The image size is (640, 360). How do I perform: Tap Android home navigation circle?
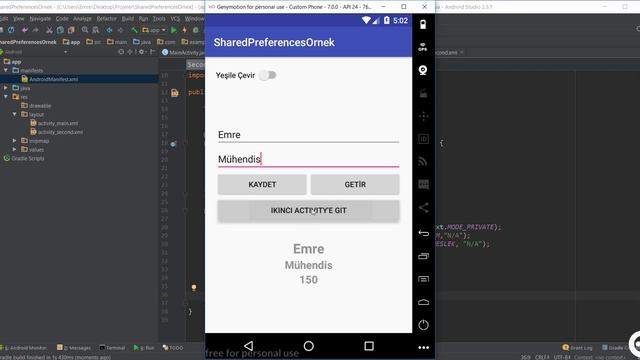click(309, 346)
